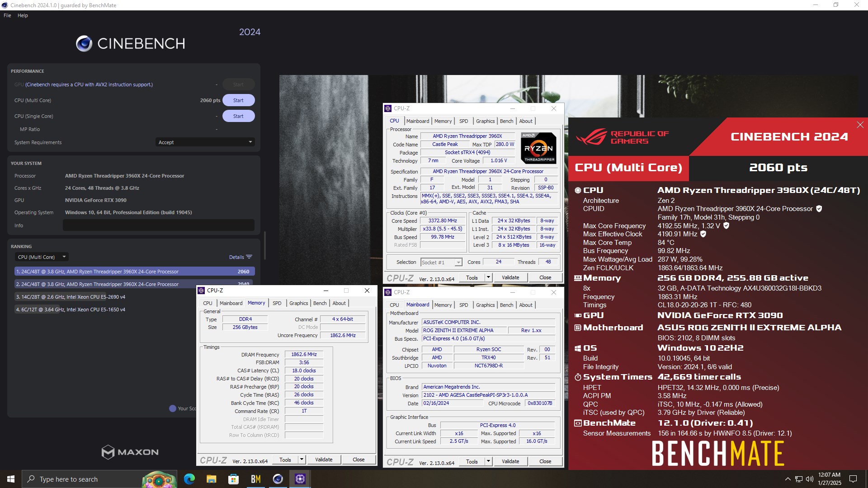
Task: Click BIOS version field in Mainboard window
Action: point(488,395)
